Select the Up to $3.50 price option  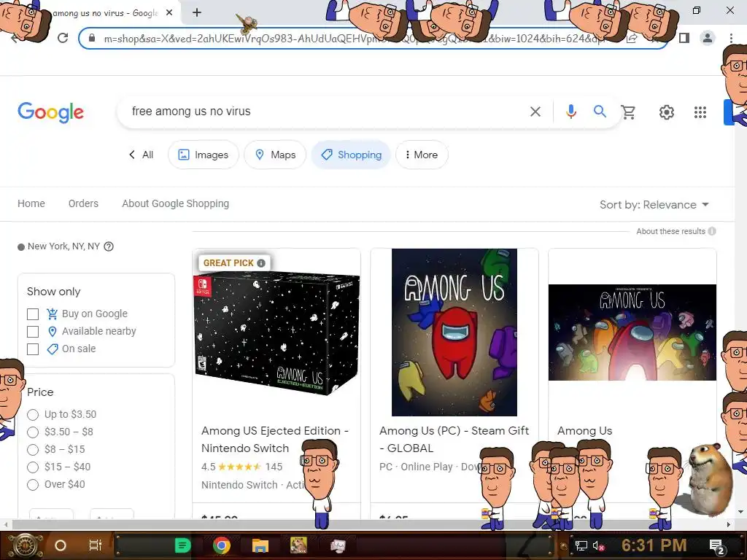click(x=33, y=415)
